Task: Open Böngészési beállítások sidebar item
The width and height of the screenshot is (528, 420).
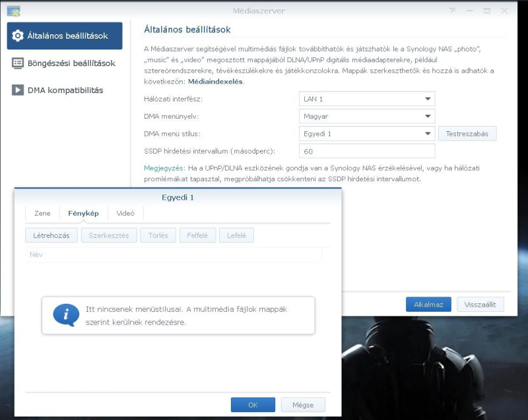Action: [x=65, y=63]
